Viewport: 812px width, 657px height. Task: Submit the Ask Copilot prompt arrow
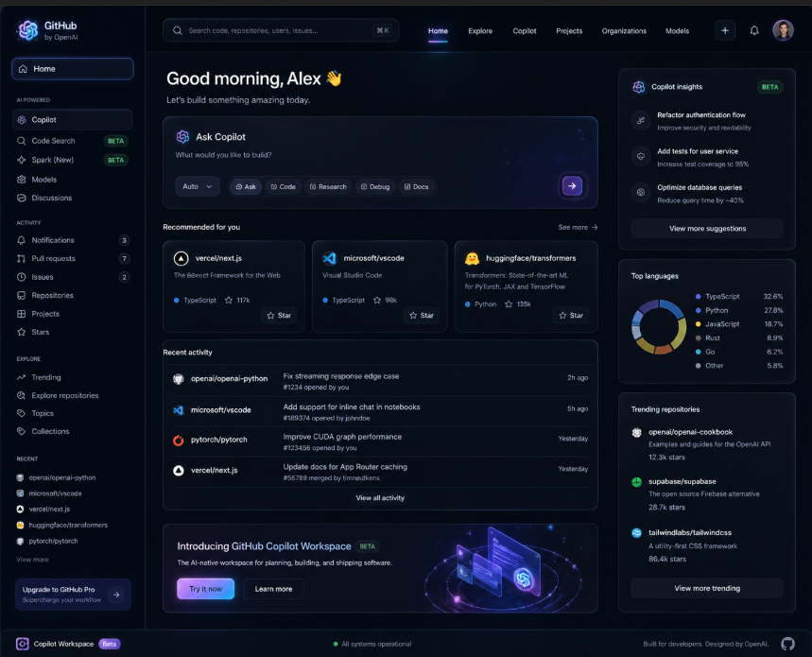pyautogui.click(x=572, y=186)
